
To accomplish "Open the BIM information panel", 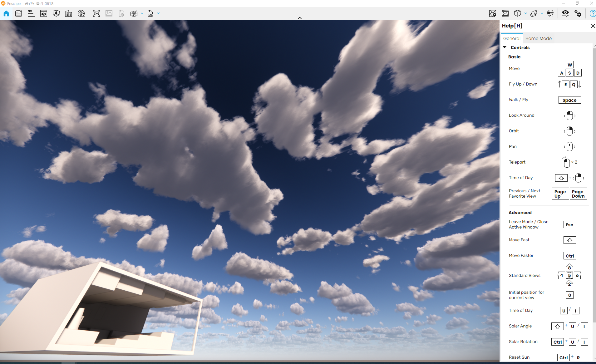I will point(31,13).
